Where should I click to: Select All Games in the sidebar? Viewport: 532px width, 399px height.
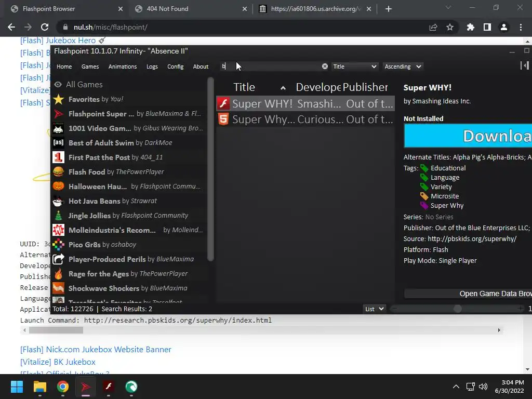click(x=84, y=85)
